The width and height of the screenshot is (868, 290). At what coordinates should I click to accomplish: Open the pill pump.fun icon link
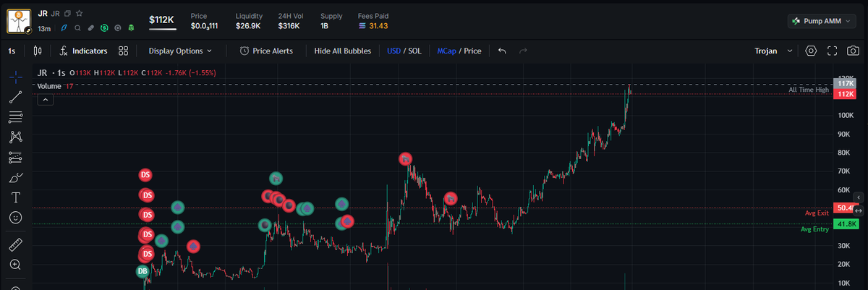click(x=90, y=28)
